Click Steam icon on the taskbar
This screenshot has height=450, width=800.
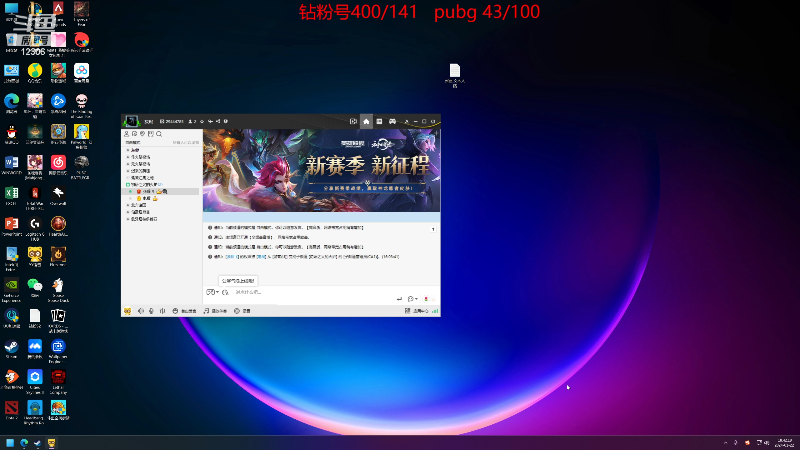(37, 443)
